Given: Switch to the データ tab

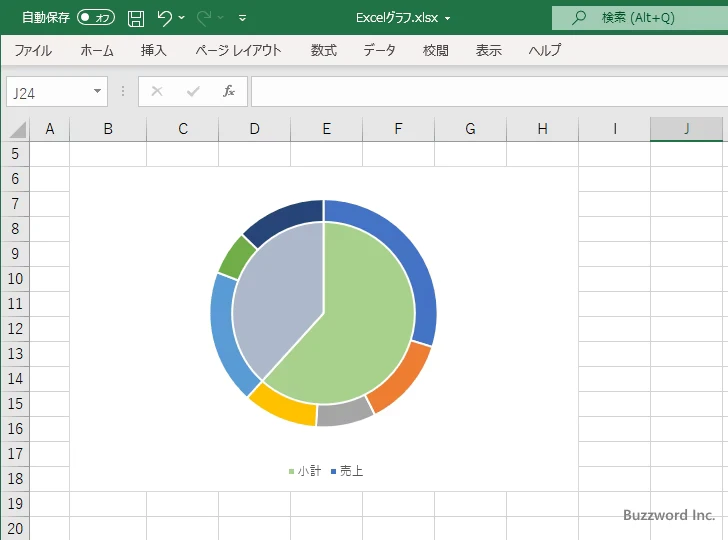Looking at the screenshot, I should pyautogui.click(x=379, y=50).
